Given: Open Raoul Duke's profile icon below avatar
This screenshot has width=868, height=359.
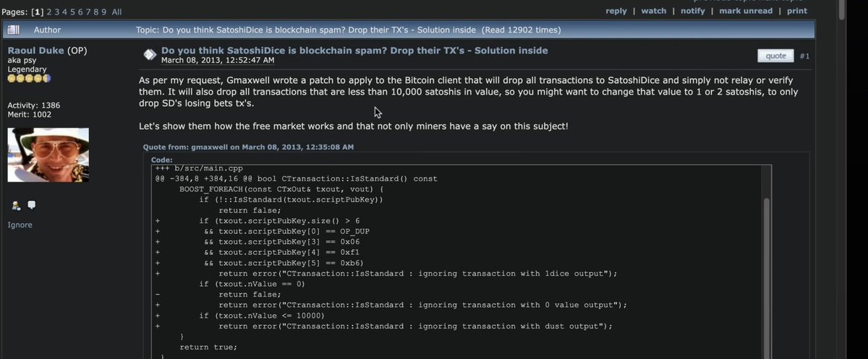Looking at the screenshot, I should [x=16, y=206].
